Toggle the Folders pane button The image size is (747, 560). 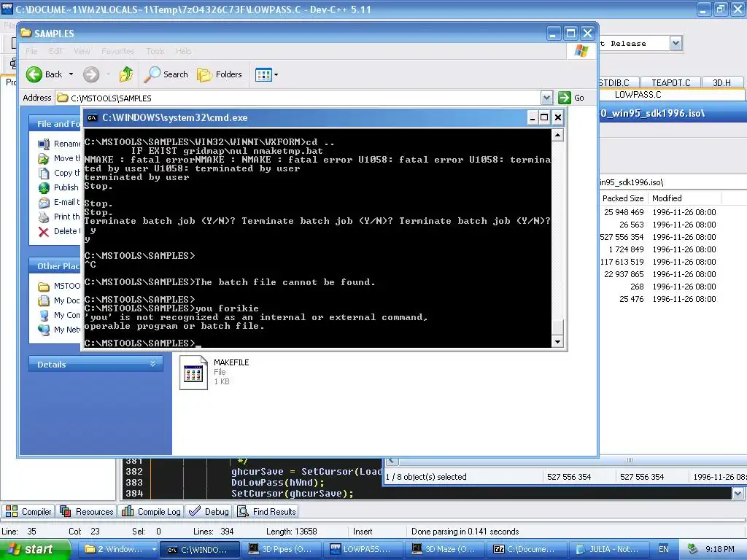pyautogui.click(x=220, y=74)
